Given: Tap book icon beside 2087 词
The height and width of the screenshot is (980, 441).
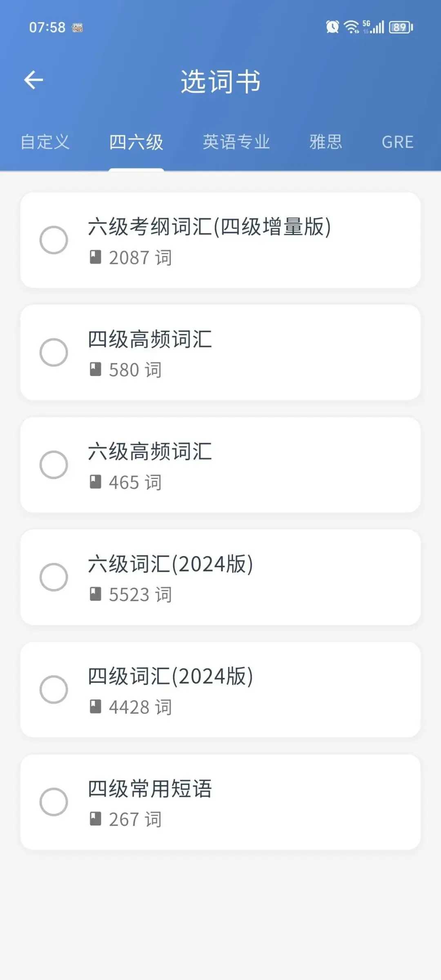Looking at the screenshot, I should [x=95, y=257].
